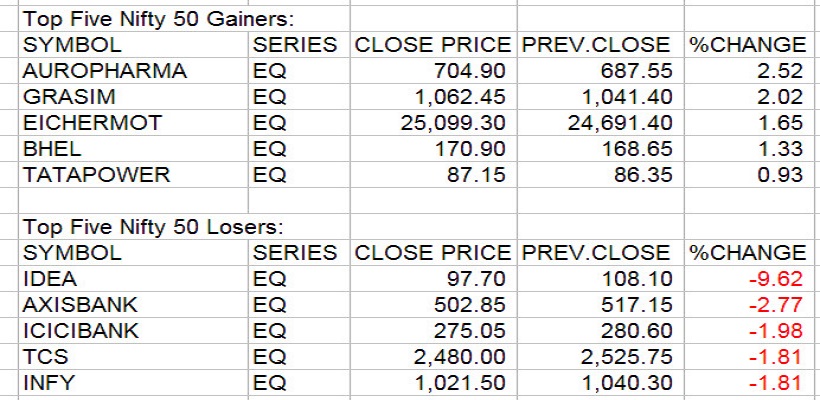Select AUROPHARMA's percent change 2.52
Image resolution: width=820 pixels, height=400 pixels.
[x=781, y=71]
